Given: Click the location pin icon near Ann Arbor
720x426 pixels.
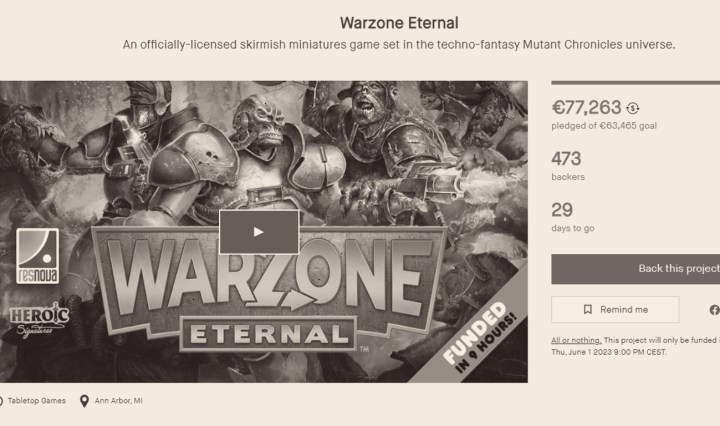Looking at the screenshot, I should (84, 401).
